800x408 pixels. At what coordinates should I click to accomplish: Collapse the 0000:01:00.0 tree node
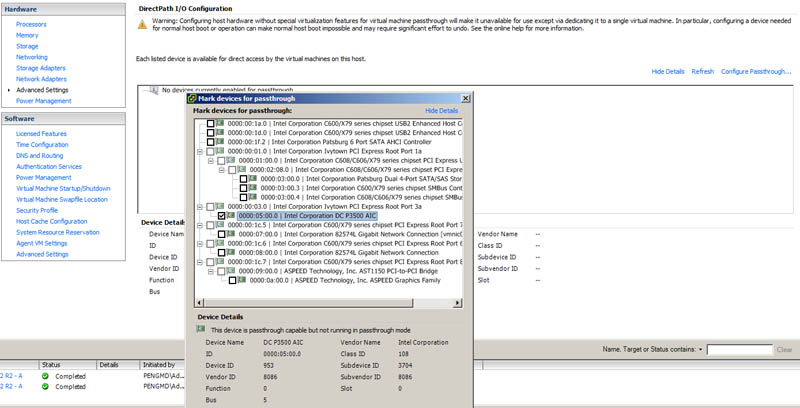point(211,161)
